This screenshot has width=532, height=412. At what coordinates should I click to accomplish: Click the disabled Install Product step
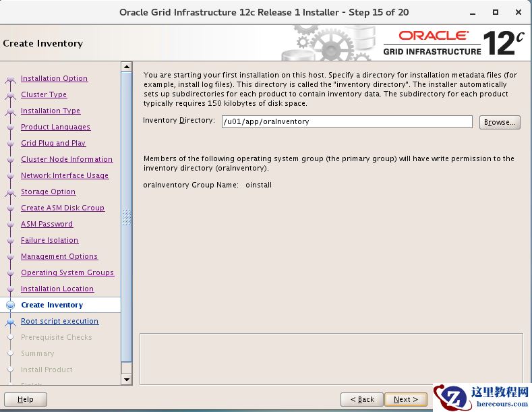[x=47, y=370]
